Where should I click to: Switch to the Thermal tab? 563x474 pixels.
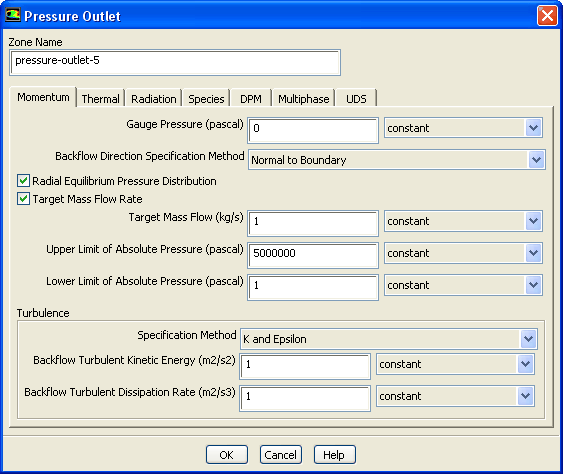[101, 99]
